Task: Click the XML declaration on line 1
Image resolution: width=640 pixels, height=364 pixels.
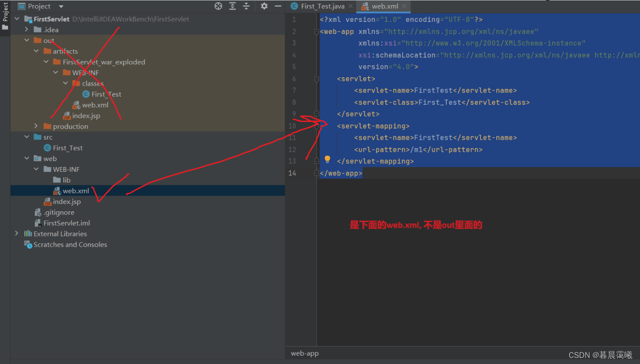Action: click(401, 20)
